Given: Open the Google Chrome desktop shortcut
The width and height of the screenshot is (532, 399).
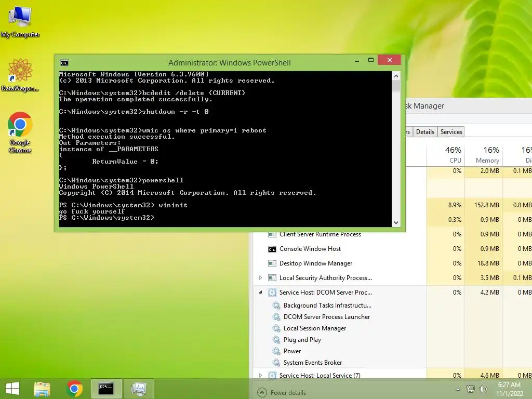Looking at the screenshot, I should click(20, 132).
